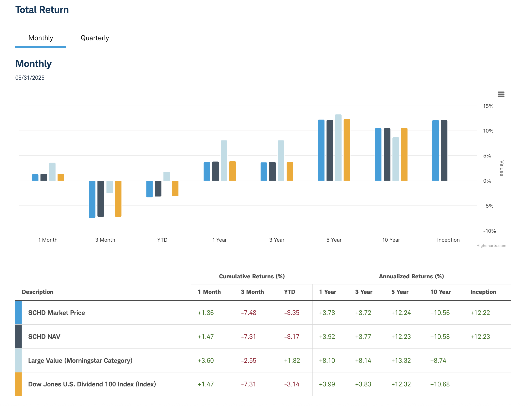The width and height of the screenshot is (532, 406).
Task: Click the 3 Month orange Dow Jones bar
Action: [118, 199]
